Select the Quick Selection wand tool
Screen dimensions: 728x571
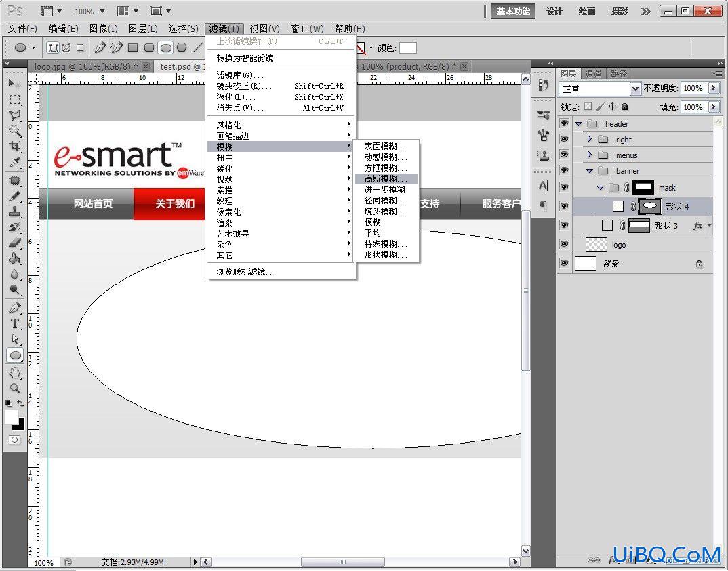[x=15, y=131]
